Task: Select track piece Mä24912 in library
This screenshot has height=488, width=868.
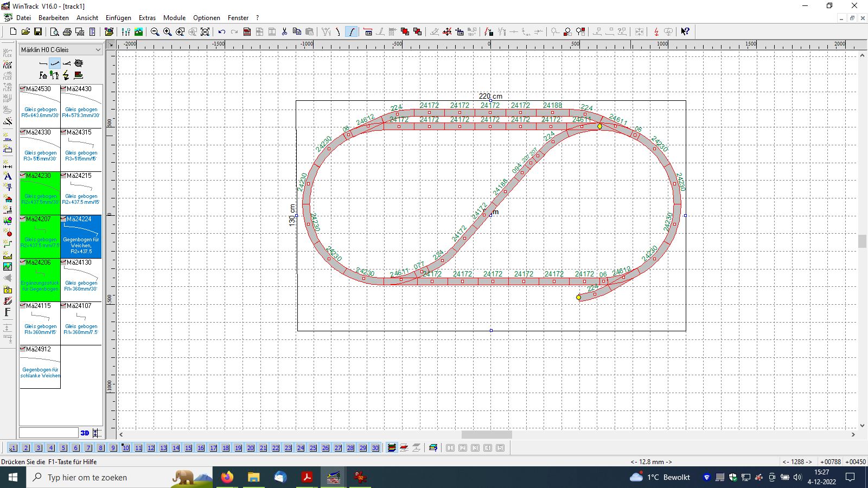Action: pos(40,367)
